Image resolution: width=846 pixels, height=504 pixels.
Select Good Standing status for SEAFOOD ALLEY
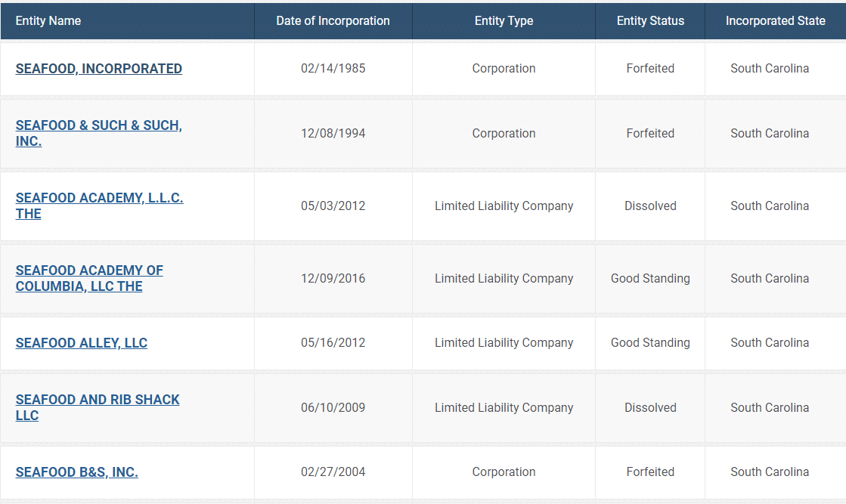click(x=650, y=343)
